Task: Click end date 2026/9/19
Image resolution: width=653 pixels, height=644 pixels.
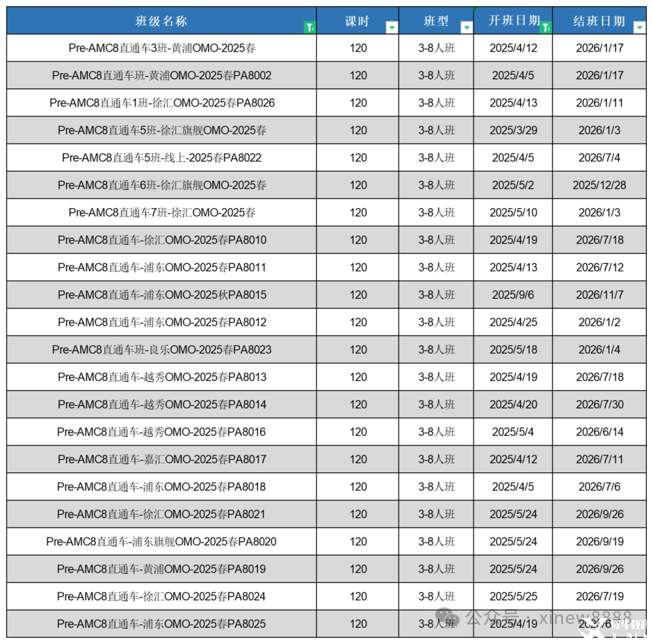Action: click(x=599, y=542)
